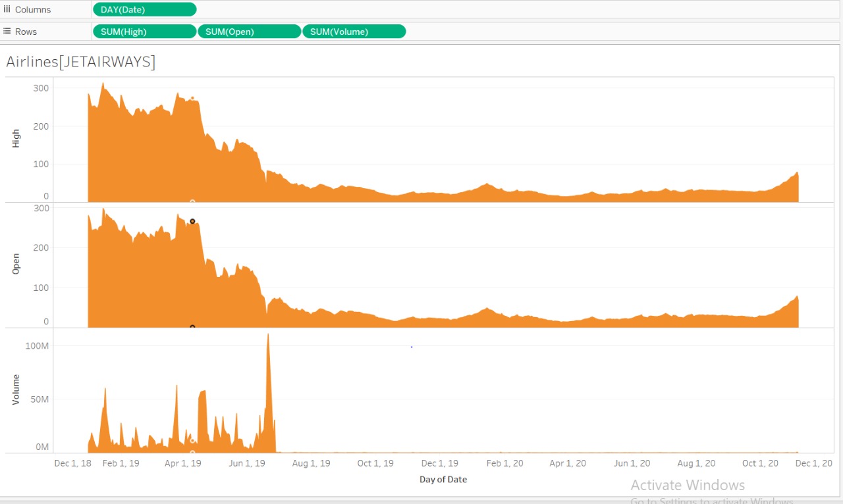Click the Columns shelf icon
Image resolution: width=843 pixels, height=504 pixels.
(x=7, y=9)
